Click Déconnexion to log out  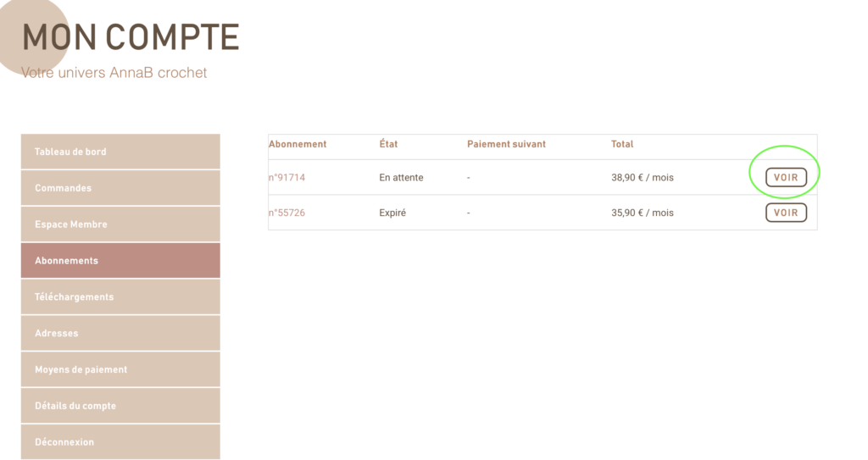120,442
